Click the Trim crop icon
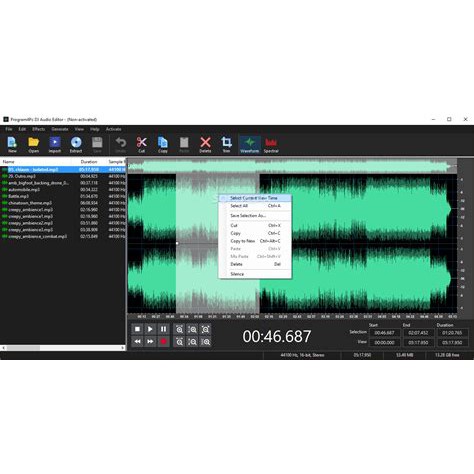Viewport: 474px width, 474px height. (226, 144)
